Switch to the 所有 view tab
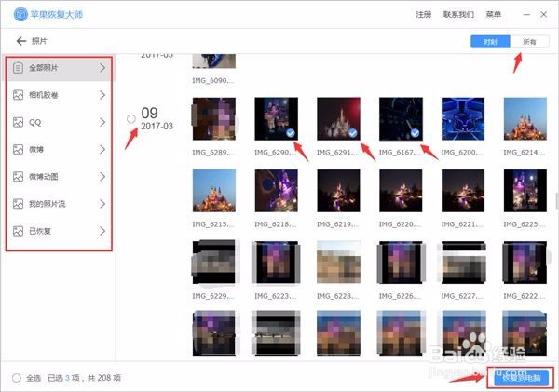Screen dimensions: 559x392 click(x=529, y=42)
